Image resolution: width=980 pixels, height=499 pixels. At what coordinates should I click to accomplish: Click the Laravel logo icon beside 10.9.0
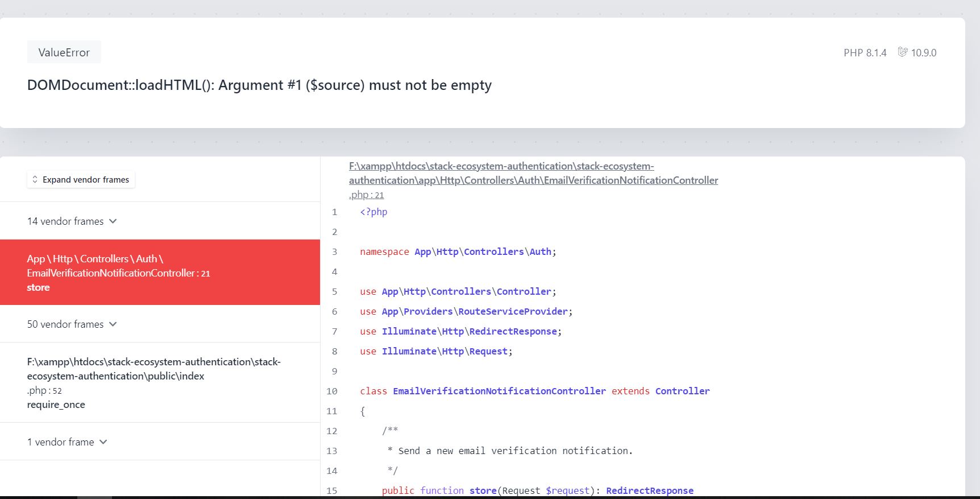(x=903, y=52)
